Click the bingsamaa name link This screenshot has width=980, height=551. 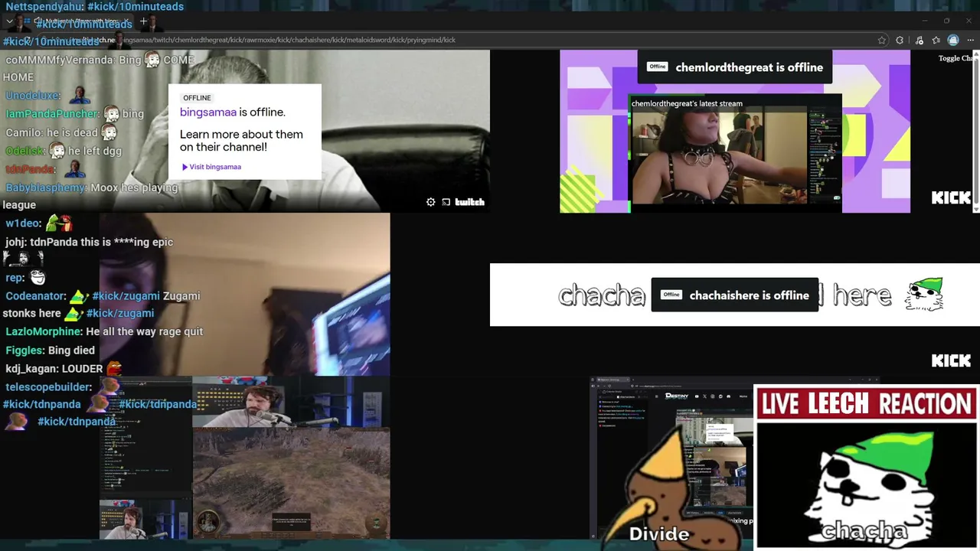coord(208,112)
